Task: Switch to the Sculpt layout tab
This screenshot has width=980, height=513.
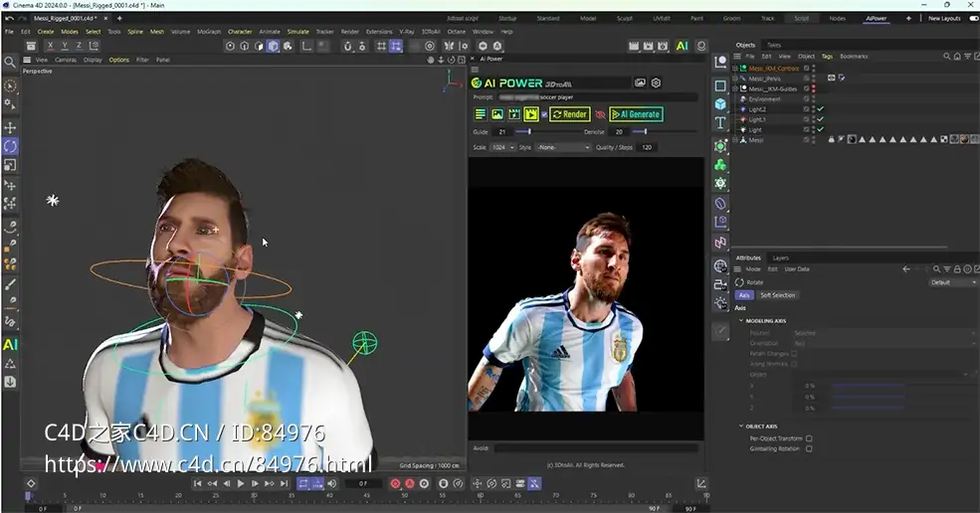Action: click(625, 18)
